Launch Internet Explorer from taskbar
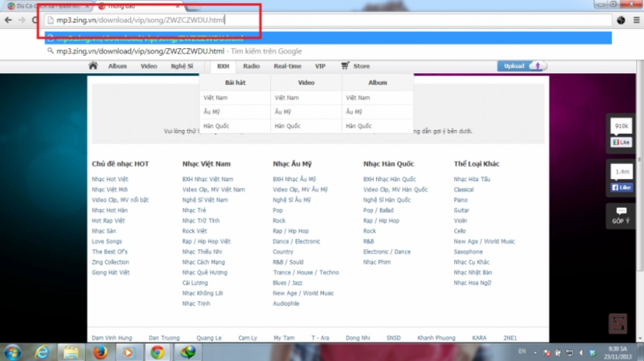Viewport: 644px width, 361px height. pyautogui.click(x=42, y=352)
